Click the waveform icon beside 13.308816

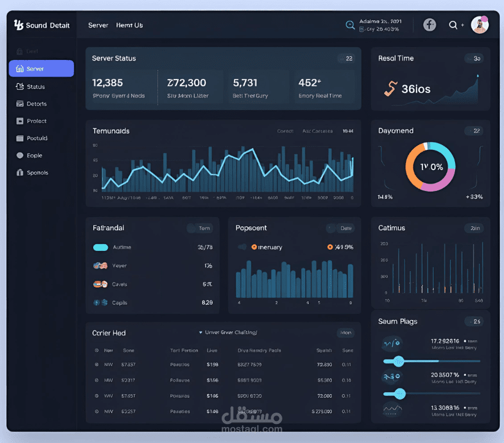click(x=392, y=409)
